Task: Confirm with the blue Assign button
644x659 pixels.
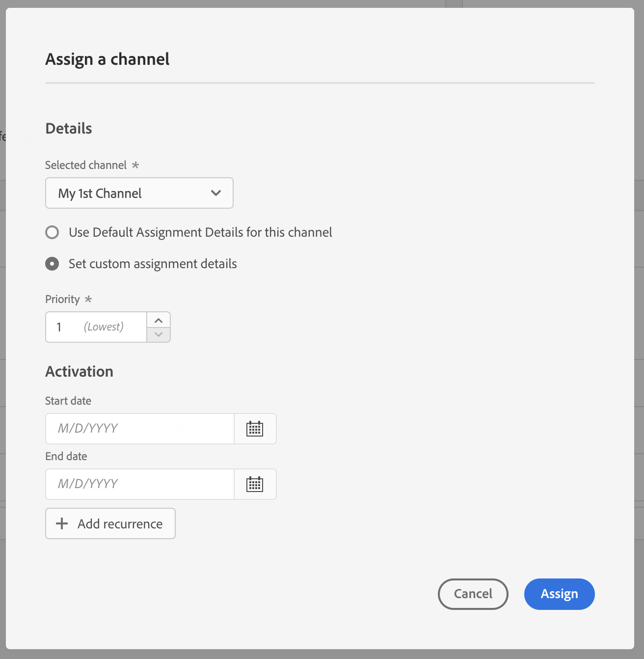Action: [559, 594]
